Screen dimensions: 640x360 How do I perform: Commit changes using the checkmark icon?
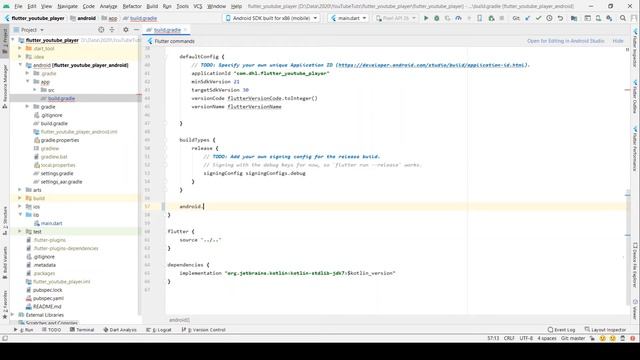tap(538, 18)
